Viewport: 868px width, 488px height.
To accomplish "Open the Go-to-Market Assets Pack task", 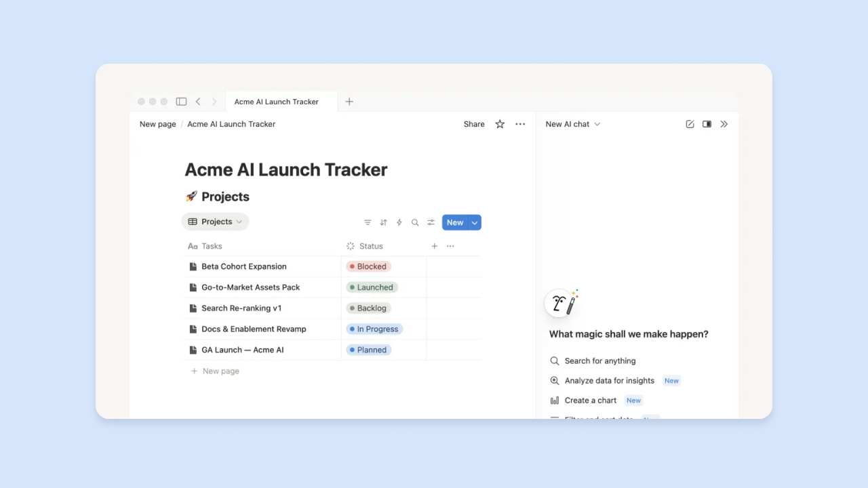I will [251, 287].
